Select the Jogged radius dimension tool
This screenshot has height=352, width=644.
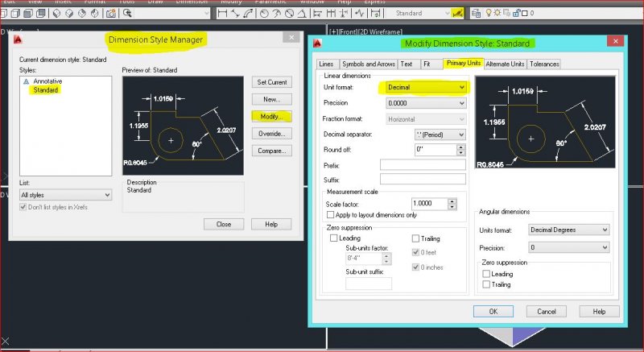276,13
